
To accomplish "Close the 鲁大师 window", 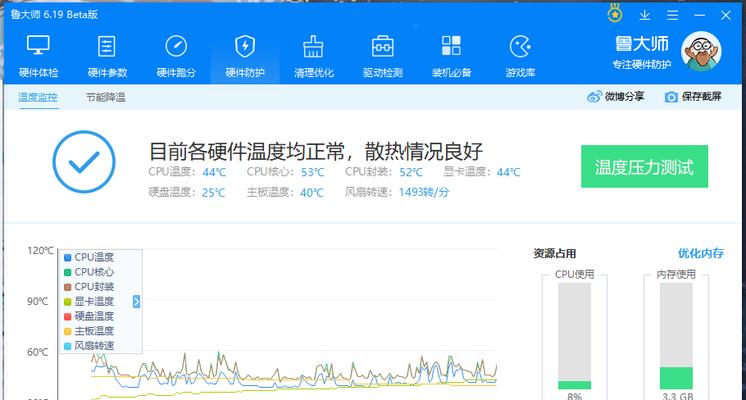I will point(726,15).
